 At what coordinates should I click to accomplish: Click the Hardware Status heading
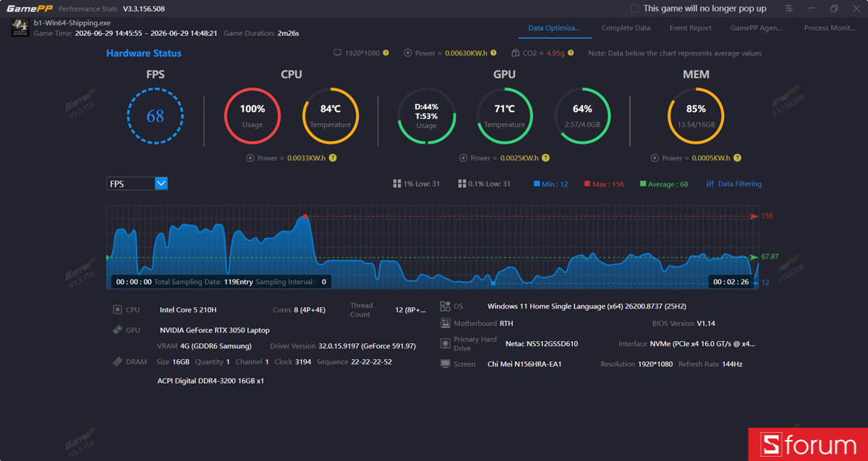144,53
